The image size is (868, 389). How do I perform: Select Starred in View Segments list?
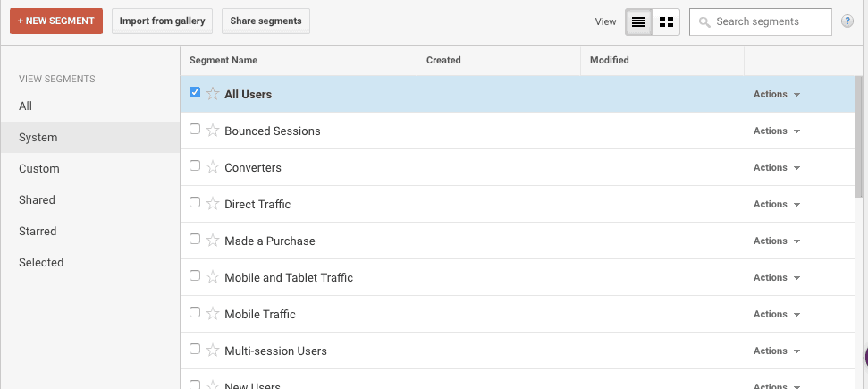click(x=38, y=231)
